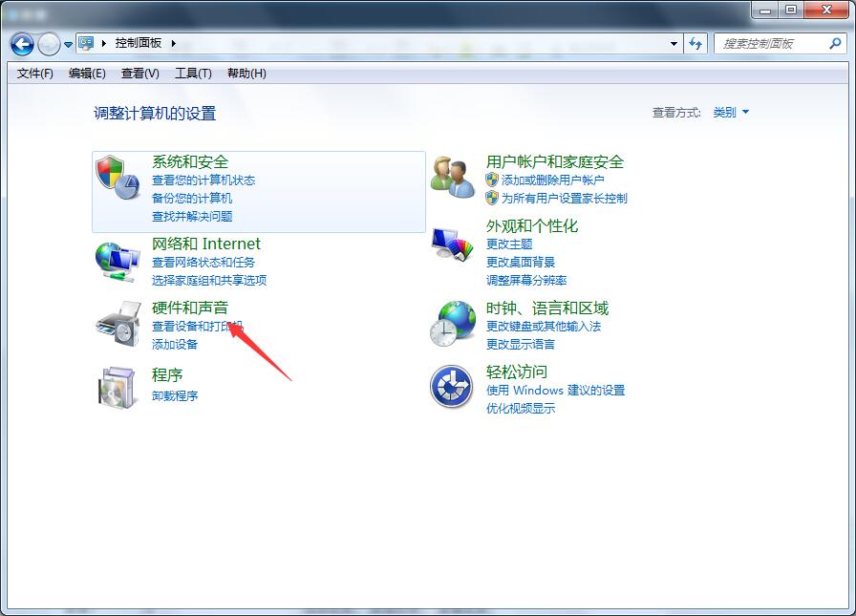Screen dimensions: 856x616
Task: Click the control panel icon in address bar
Action: [86, 43]
